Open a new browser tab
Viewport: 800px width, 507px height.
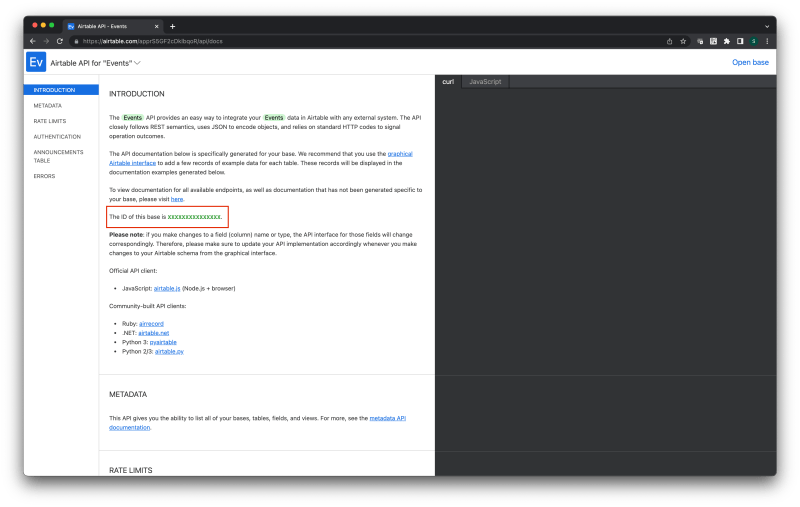pos(172,27)
